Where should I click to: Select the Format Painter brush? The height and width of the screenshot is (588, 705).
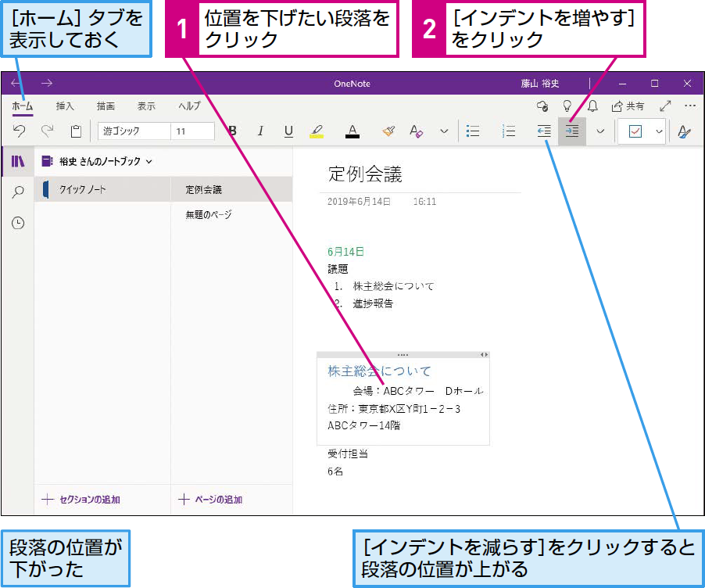[x=388, y=131]
